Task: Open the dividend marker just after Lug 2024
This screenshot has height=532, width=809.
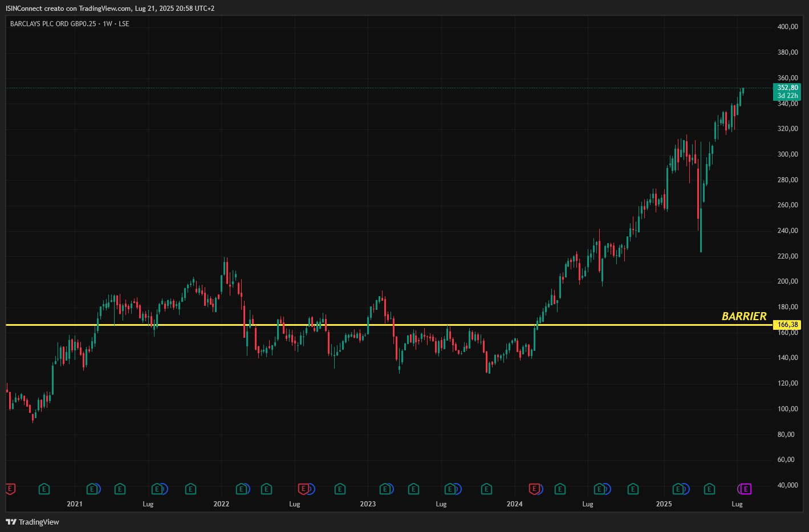Action: 607,489
